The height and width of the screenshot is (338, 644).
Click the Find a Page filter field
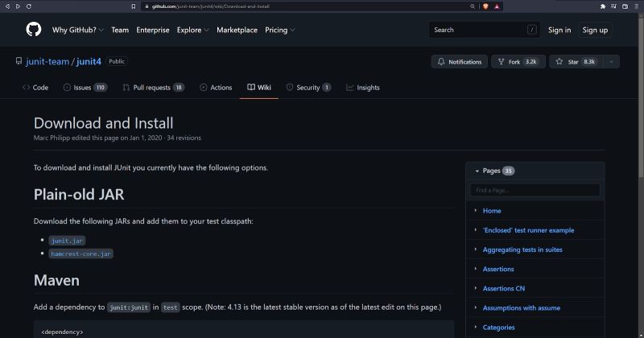[535, 190]
